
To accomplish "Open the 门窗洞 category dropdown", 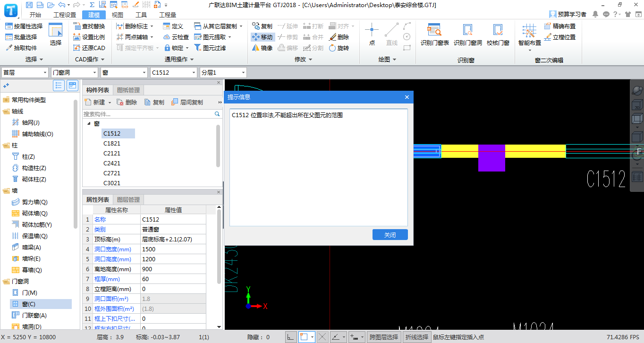I will [75, 72].
